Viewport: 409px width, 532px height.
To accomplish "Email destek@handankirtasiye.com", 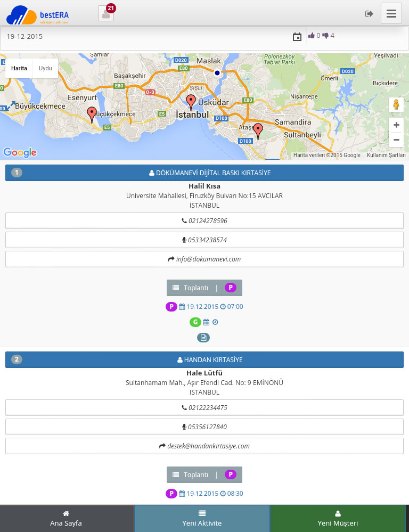I will (204, 446).
